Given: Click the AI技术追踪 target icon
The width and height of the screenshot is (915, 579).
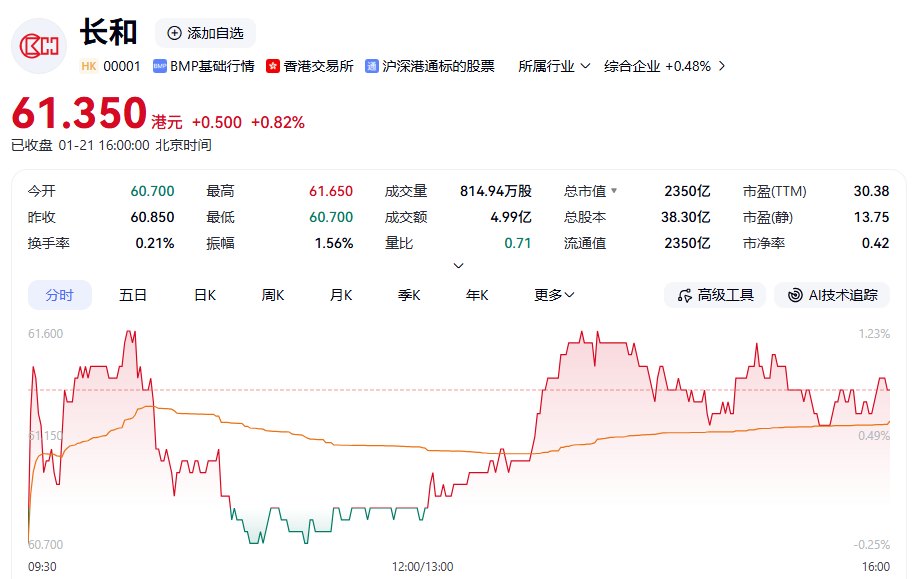Looking at the screenshot, I should (795, 295).
